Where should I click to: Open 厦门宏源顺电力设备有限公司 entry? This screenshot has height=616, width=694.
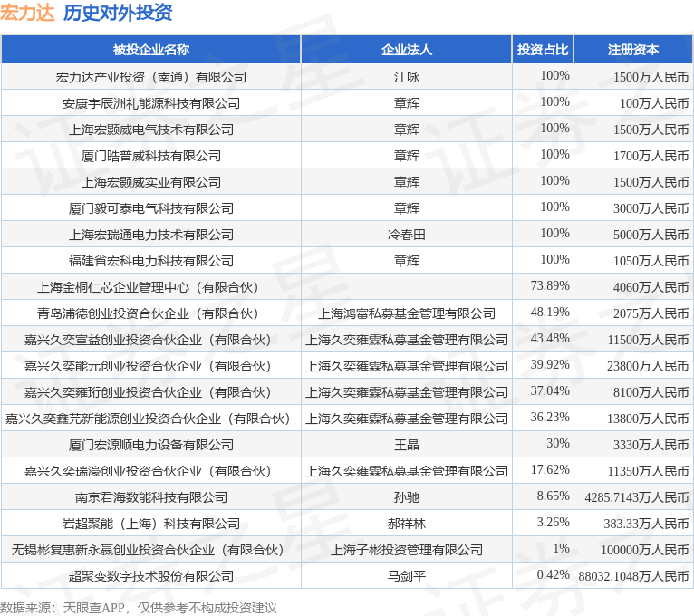tap(151, 445)
